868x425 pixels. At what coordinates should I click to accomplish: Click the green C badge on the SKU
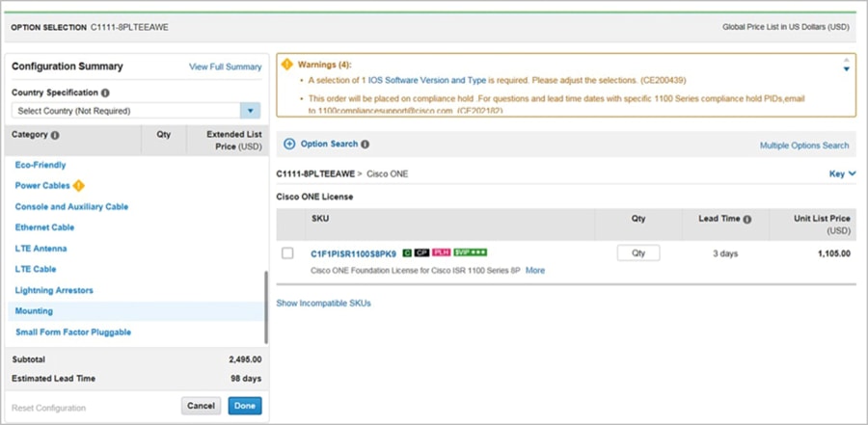407,252
